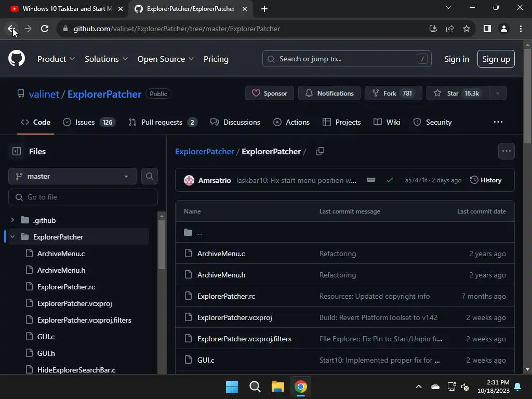The image size is (532, 399).
Task: Collapse the ExplorerPatcher folder in tree
Action: [x=12, y=237]
